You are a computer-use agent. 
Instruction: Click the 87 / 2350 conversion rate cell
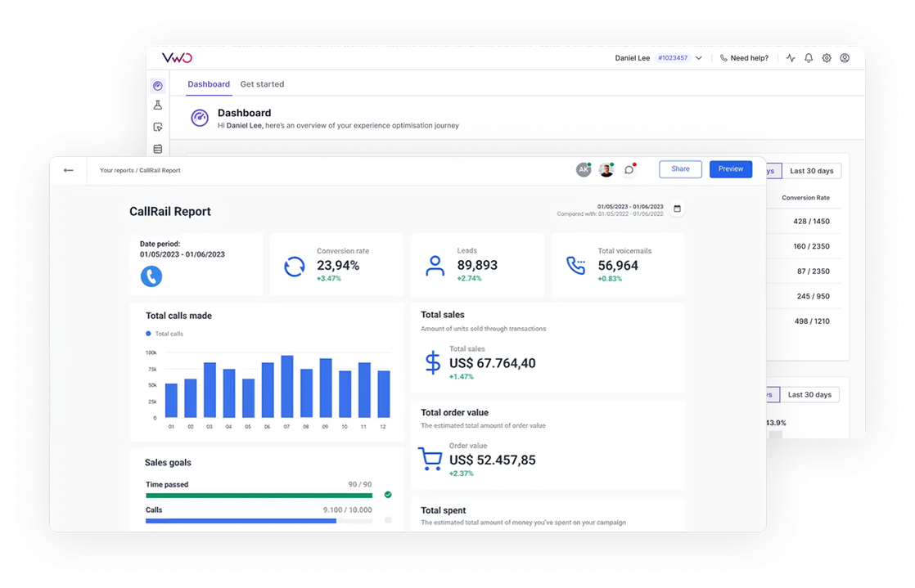coord(813,272)
